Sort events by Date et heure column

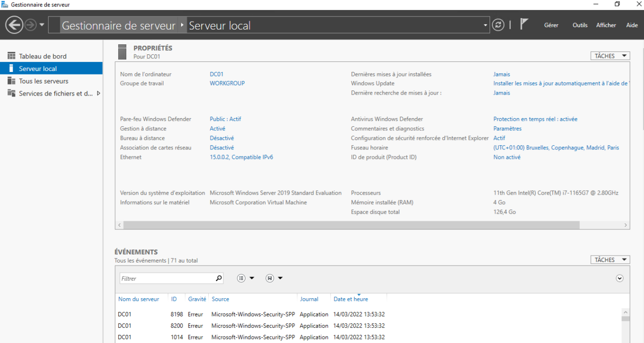pyautogui.click(x=351, y=299)
